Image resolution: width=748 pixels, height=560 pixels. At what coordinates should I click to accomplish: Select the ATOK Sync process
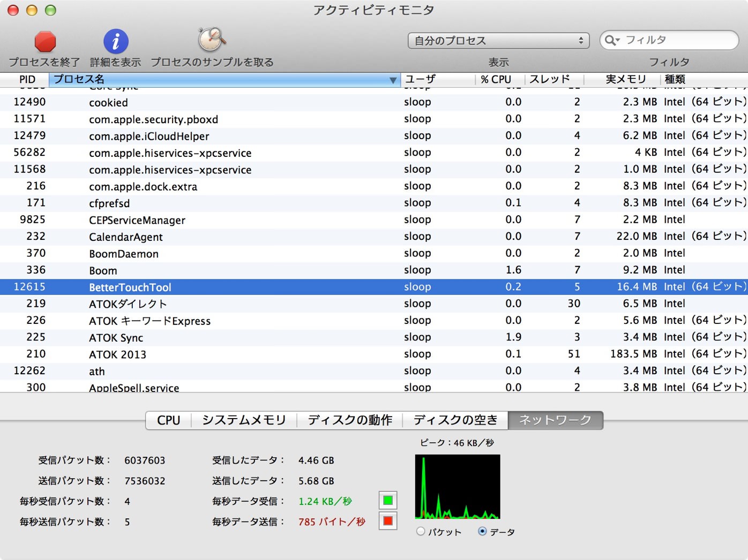point(374,337)
